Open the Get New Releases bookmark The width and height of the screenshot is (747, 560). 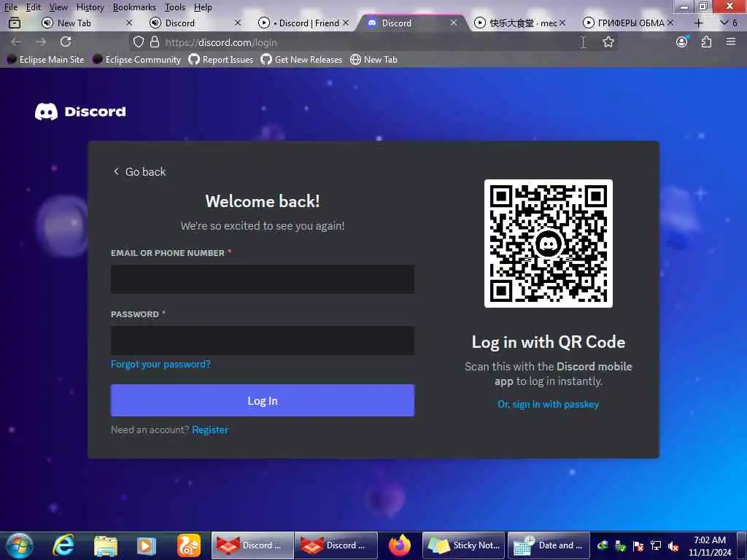click(x=301, y=60)
